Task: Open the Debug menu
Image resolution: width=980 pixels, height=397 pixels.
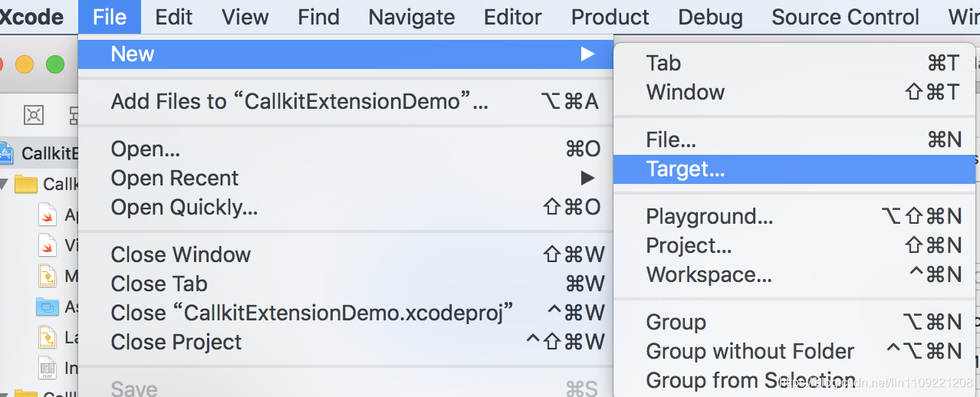Action: pyautogui.click(x=710, y=17)
